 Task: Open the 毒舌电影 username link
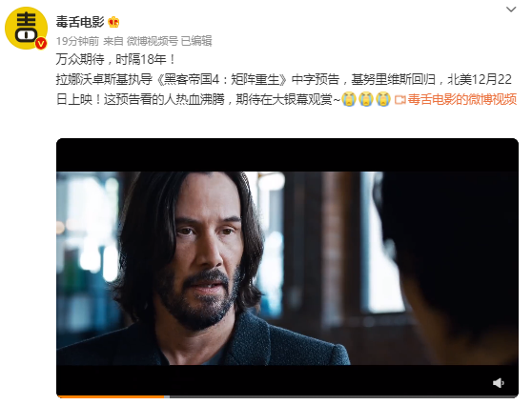click(80, 22)
